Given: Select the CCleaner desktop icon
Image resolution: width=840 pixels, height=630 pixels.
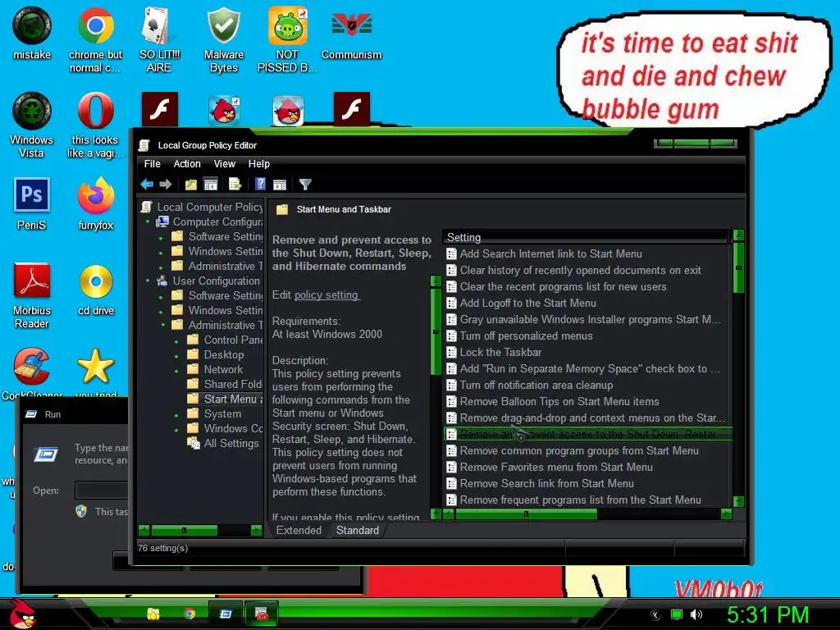Looking at the screenshot, I should click(32, 372).
